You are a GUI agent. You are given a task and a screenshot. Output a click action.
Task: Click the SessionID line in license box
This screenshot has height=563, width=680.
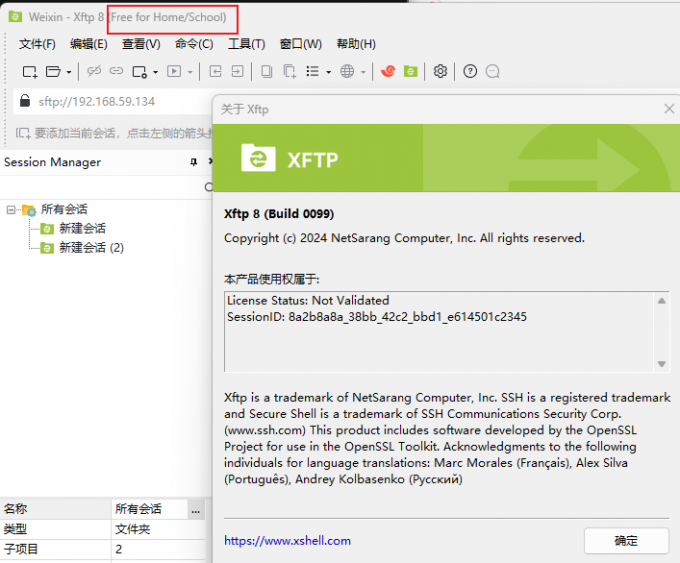pyautogui.click(x=377, y=317)
